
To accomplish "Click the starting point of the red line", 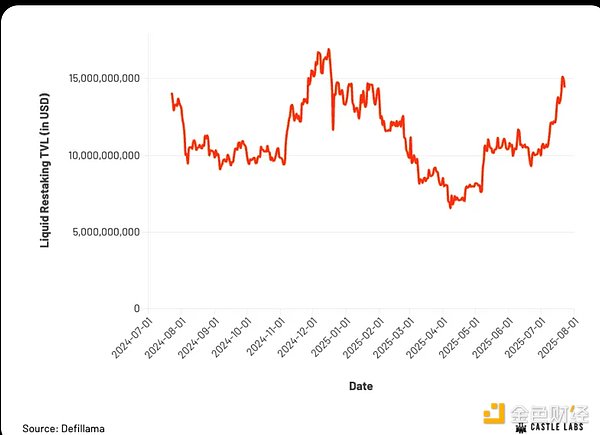I will [172, 94].
